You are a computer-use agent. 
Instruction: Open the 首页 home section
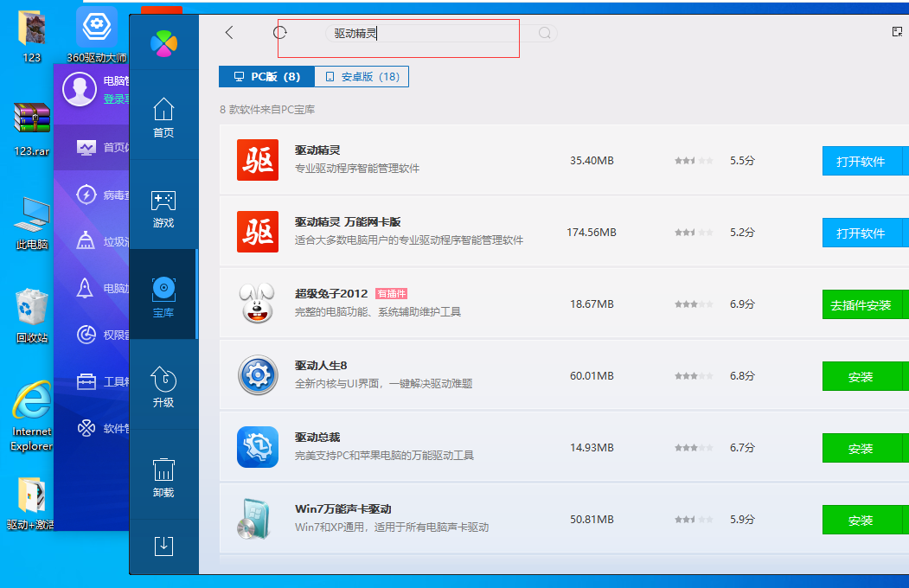click(x=163, y=118)
